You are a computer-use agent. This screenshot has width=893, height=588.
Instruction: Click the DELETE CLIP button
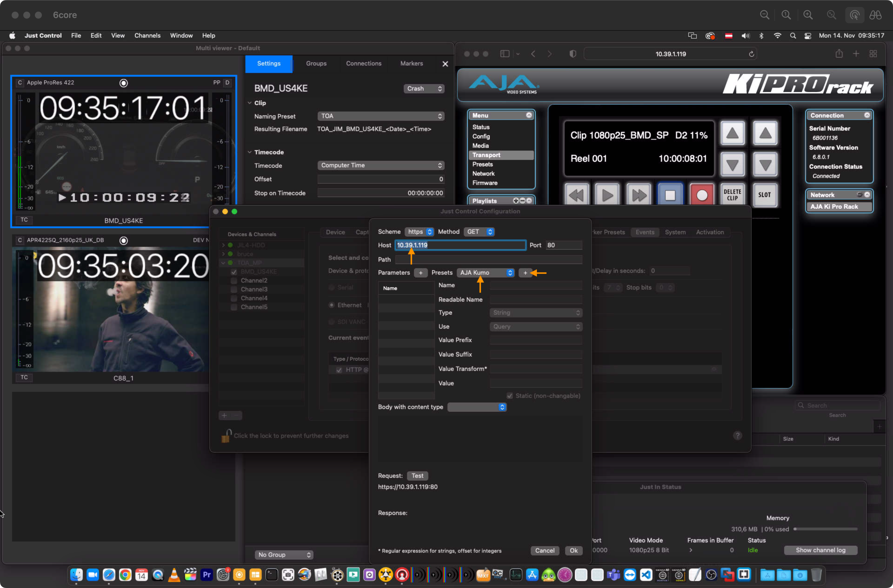click(x=733, y=195)
